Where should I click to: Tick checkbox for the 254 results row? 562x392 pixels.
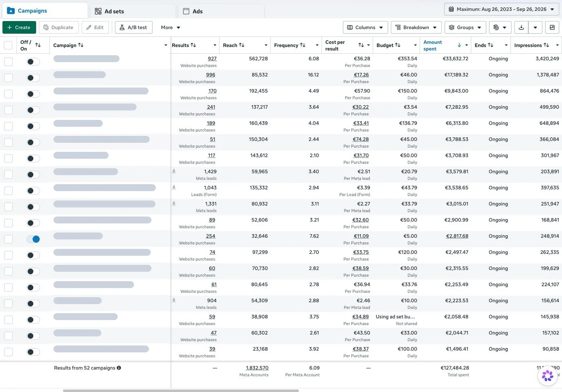[8, 239]
